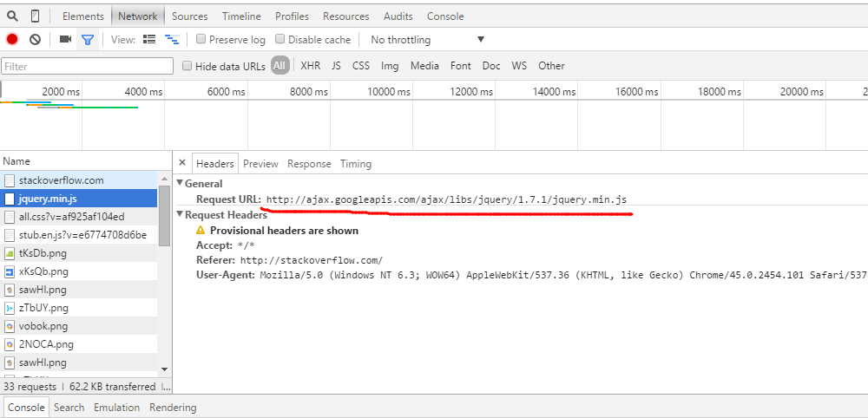868x418 pixels.
Task: Clear the network log icon
Action: tap(35, 39)
